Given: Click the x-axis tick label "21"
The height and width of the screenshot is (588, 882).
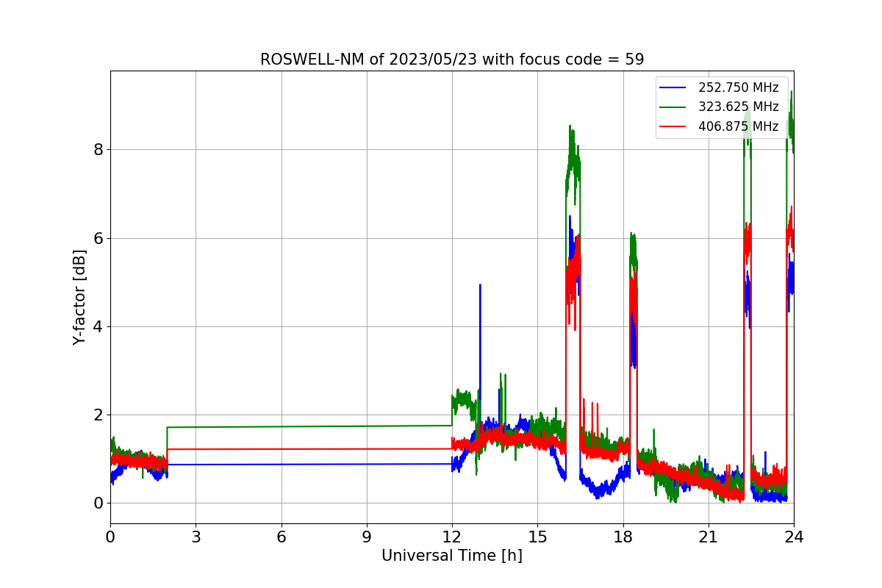Looking at the screenshot, I should 709,537.
